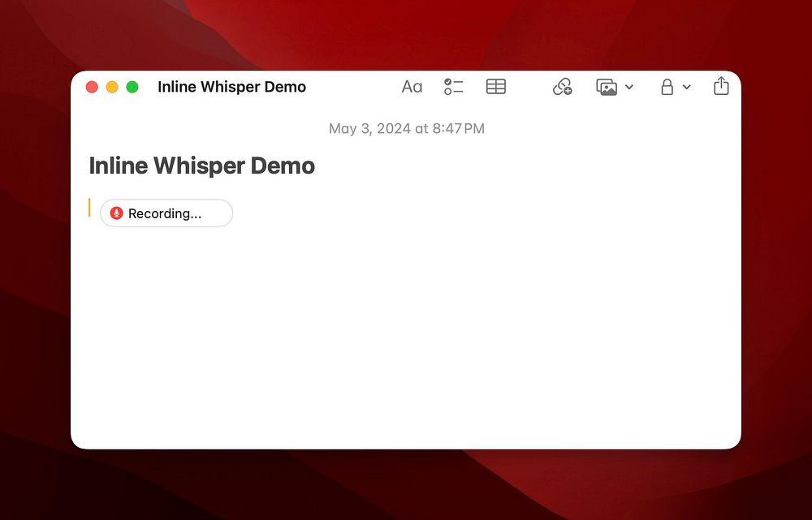
Task: Click the Inline Whisper Demo note heading
Action: pyautogui.click(x=202, y=166)
